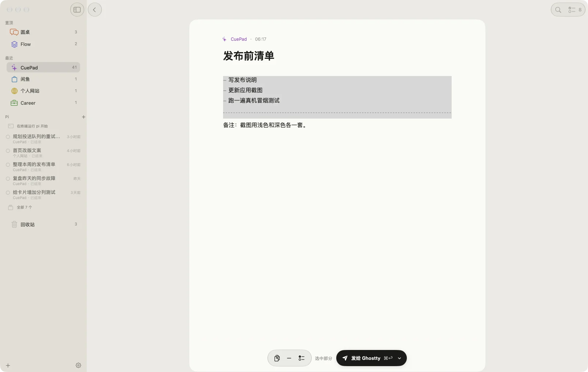Viewport: 588px width, 372px height.
Task: Expand the 发给 Ghostty dropdown chevron
Action: tap(399, 358)
